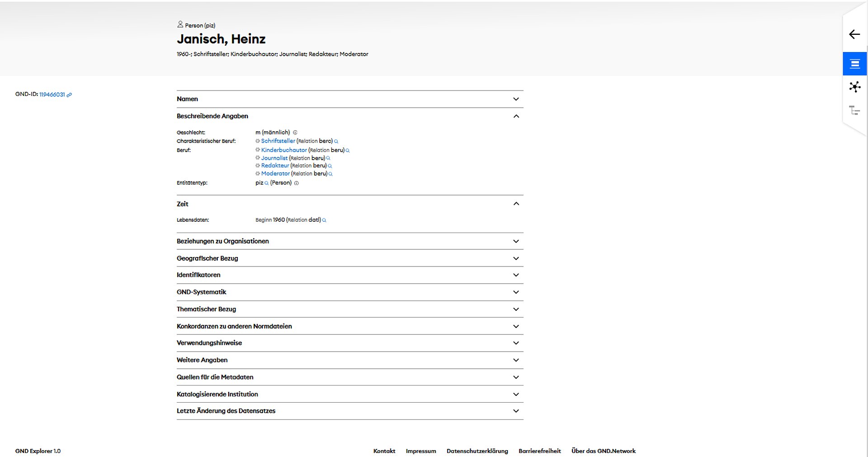Collapse the Beschreibende Angaben section
Screen dimensions: 868x457
[x=350, y=116]
